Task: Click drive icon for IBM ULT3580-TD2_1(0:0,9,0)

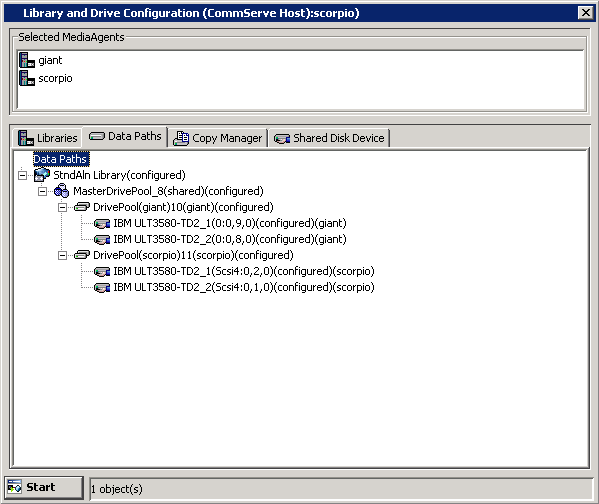Action: (102, 223)
